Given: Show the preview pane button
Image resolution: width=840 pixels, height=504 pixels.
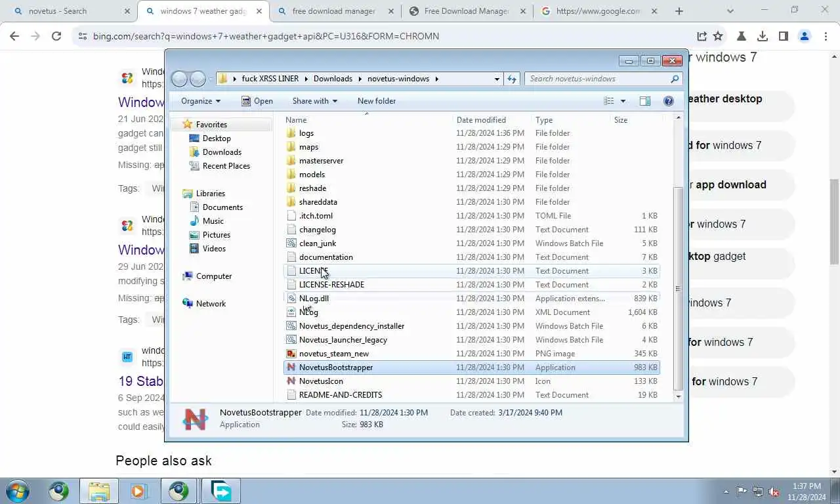Looking at the screenshot, I should 645,101.
